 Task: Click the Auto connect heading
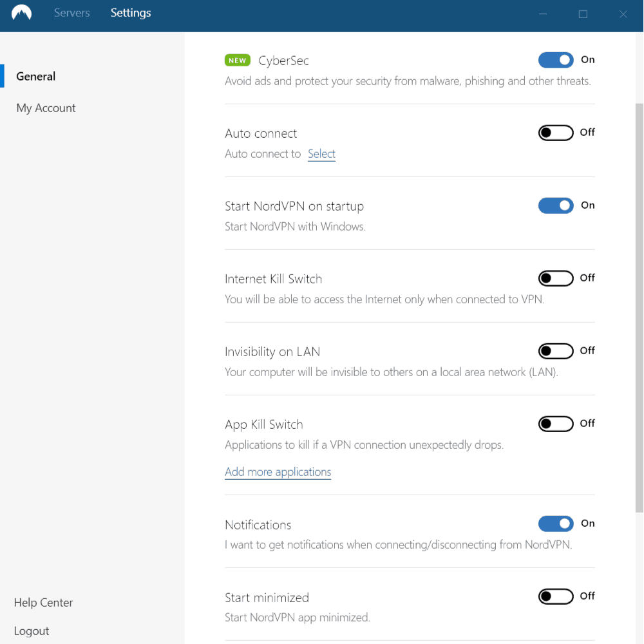click(x=261, y=133)
